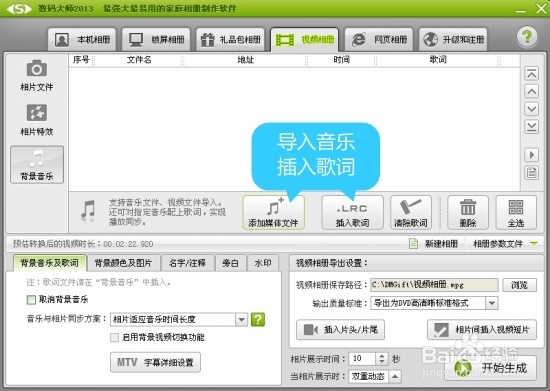The height and width of the screenshot is (391, 550).
Task: Open the 背景颜色及图片 settings tab
Action: pos(123,263)
